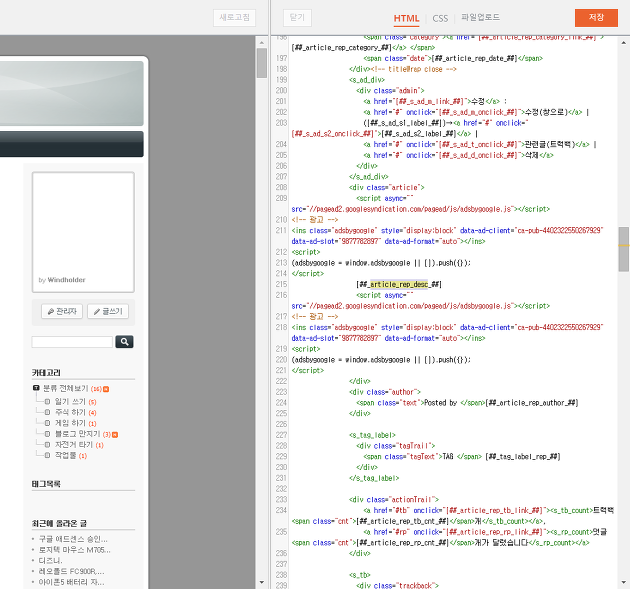Click the page icon before 일기 쓰기

(x=47, y=402)
